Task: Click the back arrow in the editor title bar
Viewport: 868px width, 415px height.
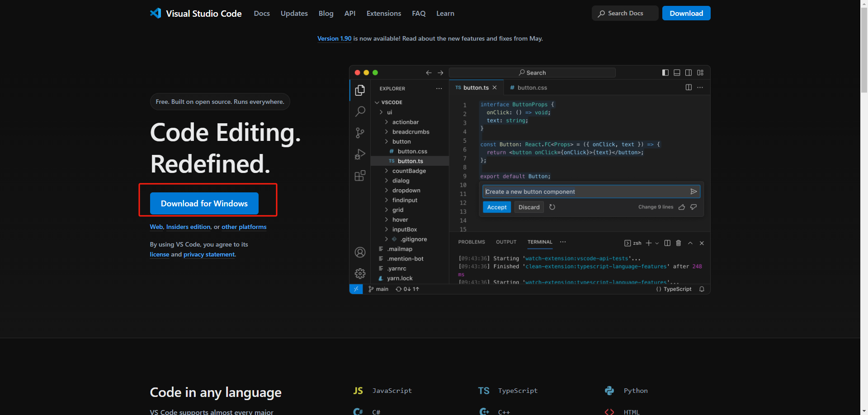Action: pos(429,73)
